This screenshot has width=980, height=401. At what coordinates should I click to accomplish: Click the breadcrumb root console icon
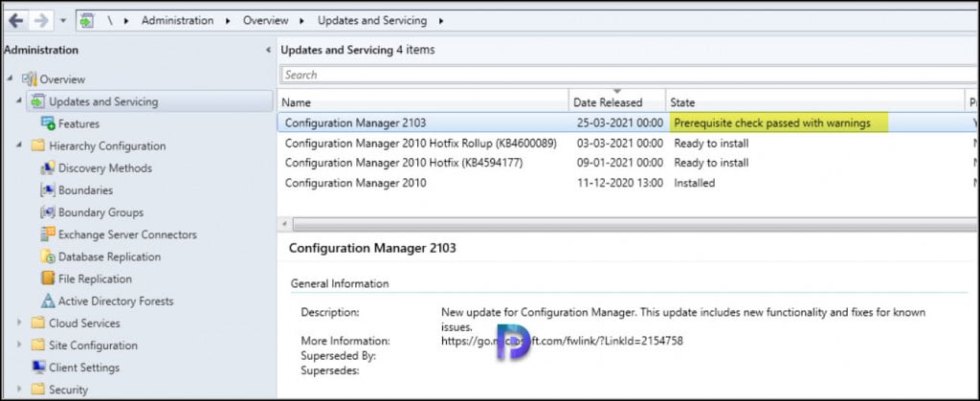86,21
